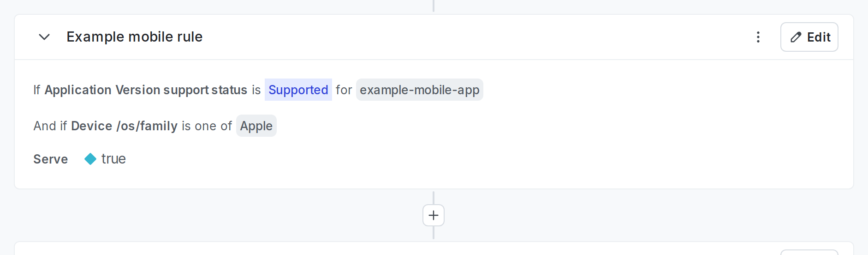Open the three-dot rule options menu

[x=758, y=37]
